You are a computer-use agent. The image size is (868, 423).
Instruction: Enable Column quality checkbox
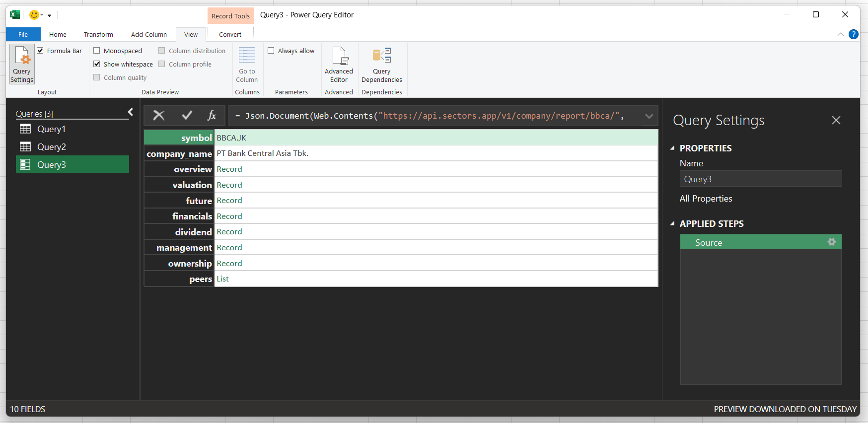pos(97,77)
